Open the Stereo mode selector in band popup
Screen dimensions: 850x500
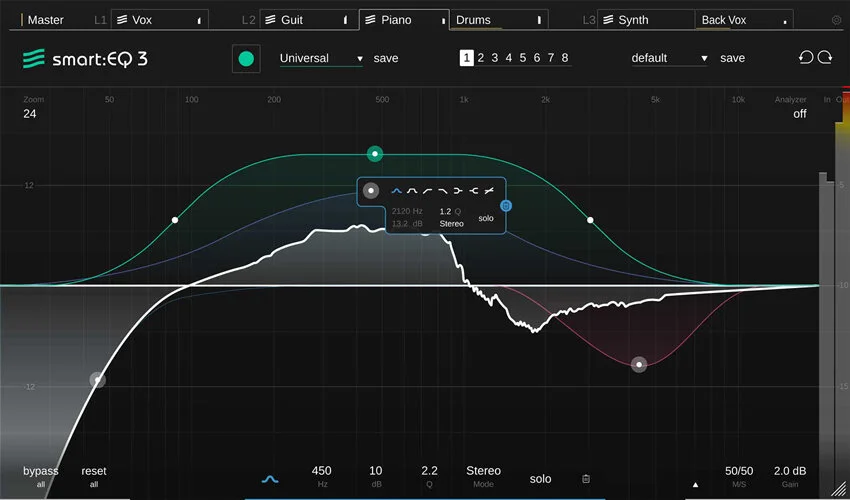click(452, 223)
